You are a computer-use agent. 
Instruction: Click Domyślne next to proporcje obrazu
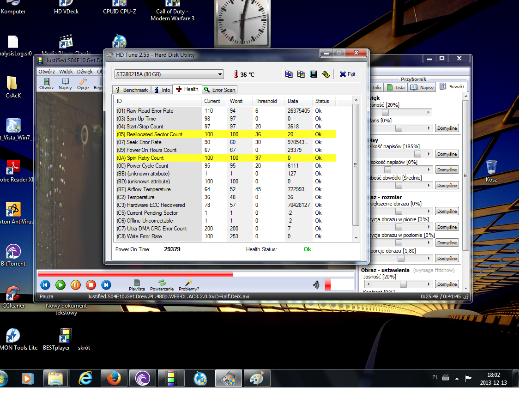point(447,259)
